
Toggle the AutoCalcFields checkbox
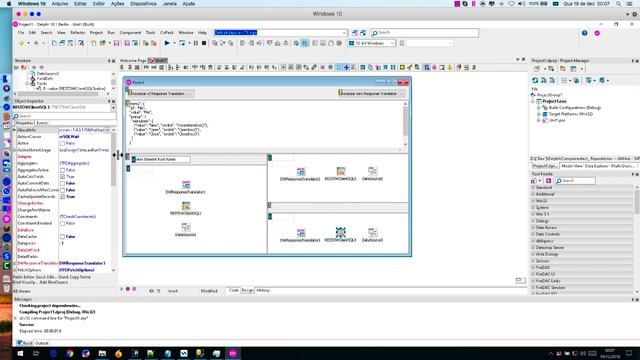pos(62,177)
